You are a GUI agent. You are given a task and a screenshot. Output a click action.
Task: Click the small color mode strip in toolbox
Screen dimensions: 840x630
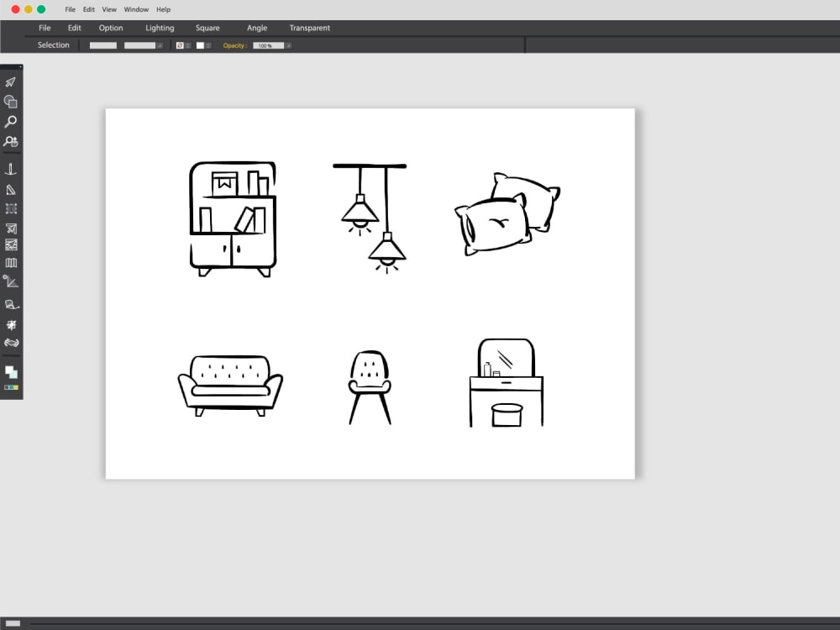pos(11,387)
